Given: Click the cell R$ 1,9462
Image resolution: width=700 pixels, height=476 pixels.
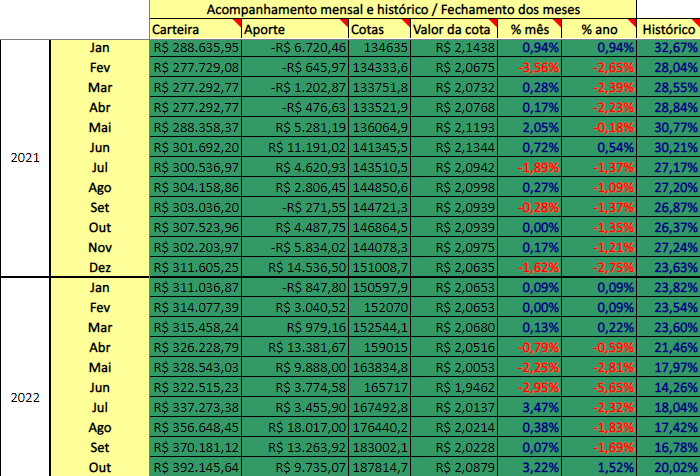Looking at the screenshot, I should click(454, 388).
